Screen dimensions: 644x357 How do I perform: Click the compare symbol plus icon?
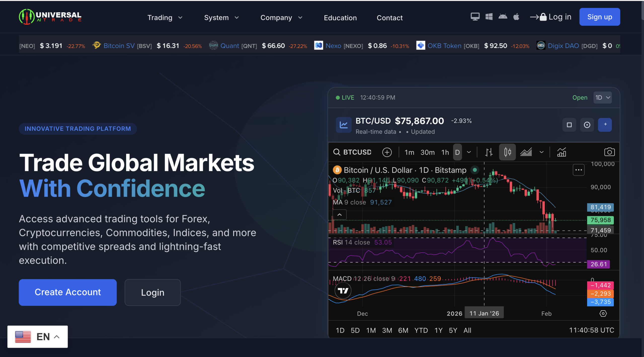pyautogui.click(x=387, y=152)
